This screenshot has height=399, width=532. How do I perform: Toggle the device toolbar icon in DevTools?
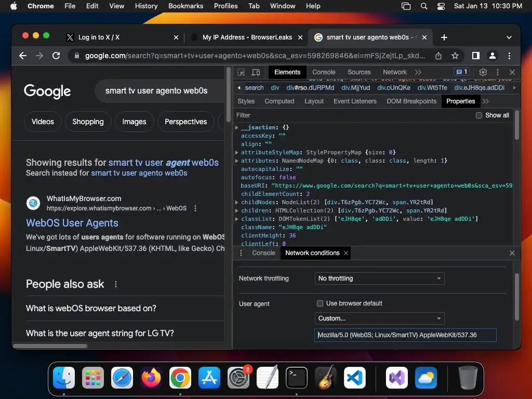(256, 72)
